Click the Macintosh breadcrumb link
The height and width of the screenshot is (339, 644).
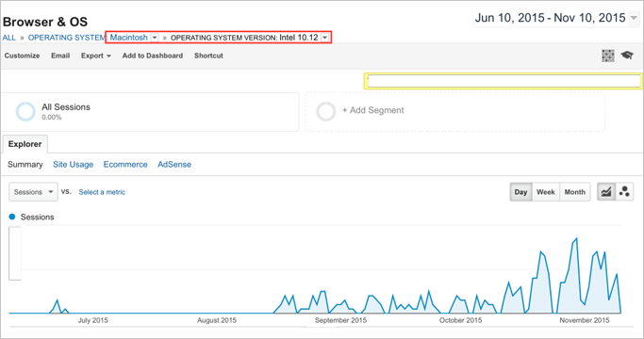(x=128, y=38)
